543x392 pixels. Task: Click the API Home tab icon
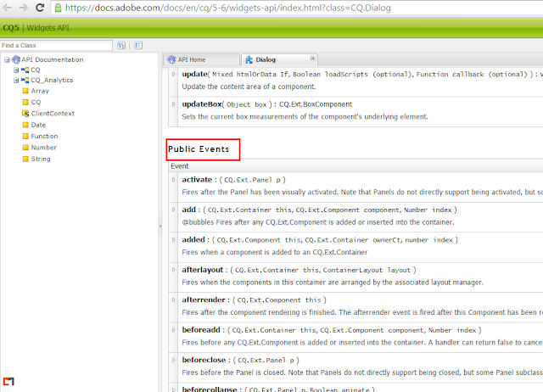171,60
